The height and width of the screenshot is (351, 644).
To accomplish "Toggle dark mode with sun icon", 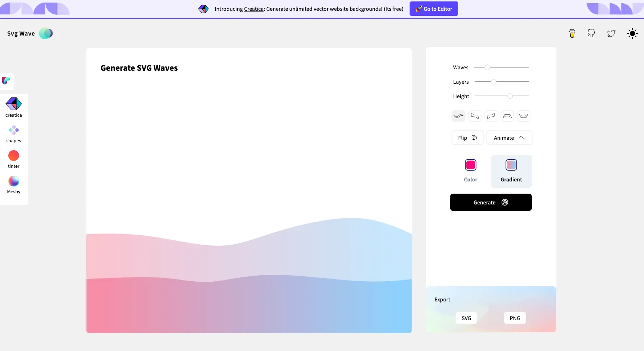I will pyautogui.click(x=632, y=33).
